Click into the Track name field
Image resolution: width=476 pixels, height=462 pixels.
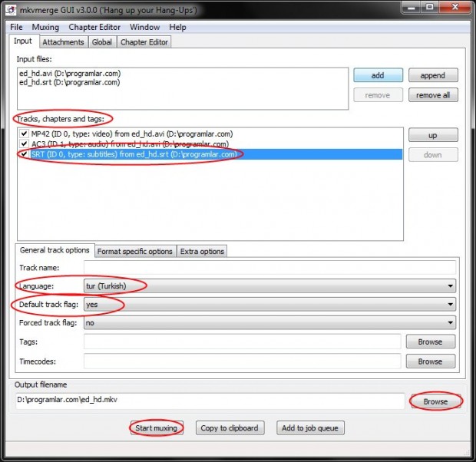(269, 268)
